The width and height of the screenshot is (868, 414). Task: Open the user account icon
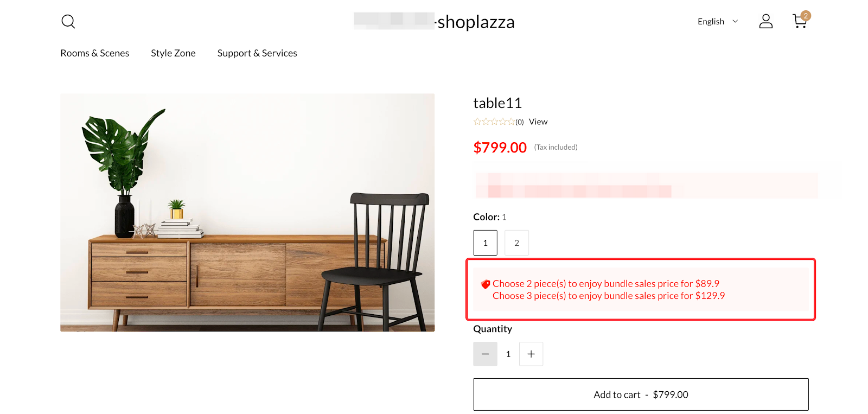pyautogui.click(x=765, y=21)
